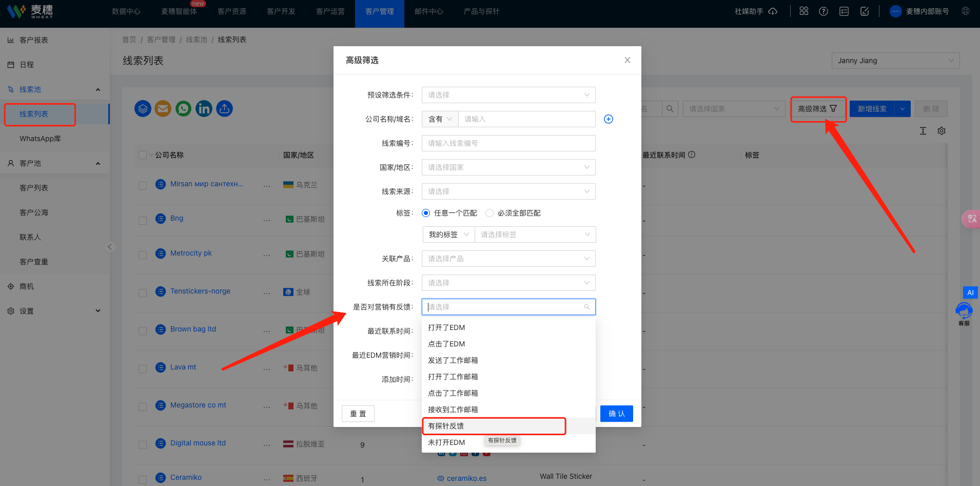Select 点击了EDM option
The image size is (980, 486).
coord(508,344)
